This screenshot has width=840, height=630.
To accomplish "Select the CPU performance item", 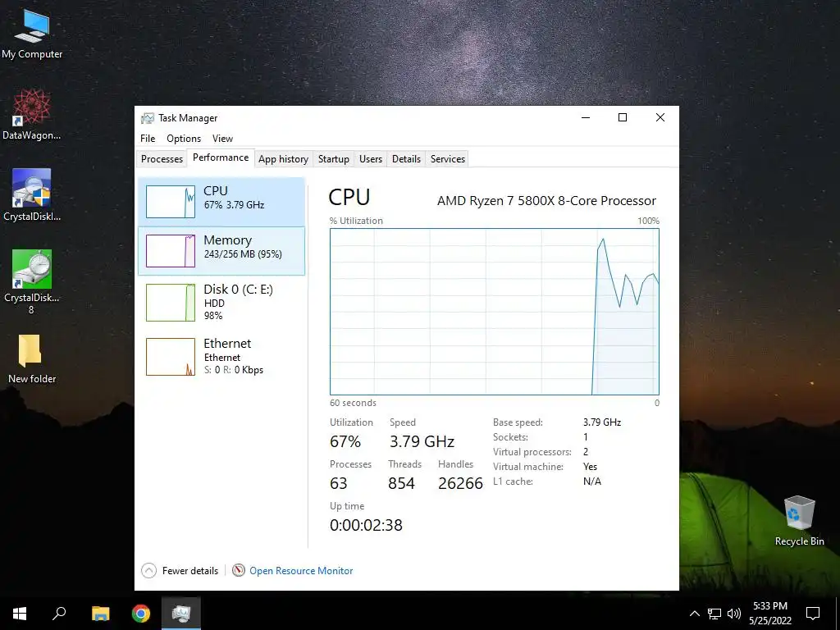I will pyautogui.click(x=221, y=202).
